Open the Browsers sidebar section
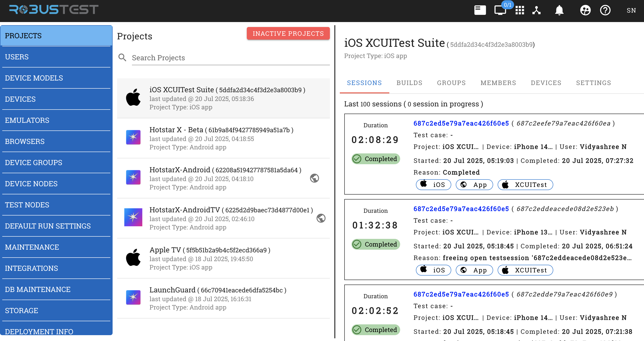The height and width of the screenshot is (341, 644). pyautogui.click(x=56, y=141)
